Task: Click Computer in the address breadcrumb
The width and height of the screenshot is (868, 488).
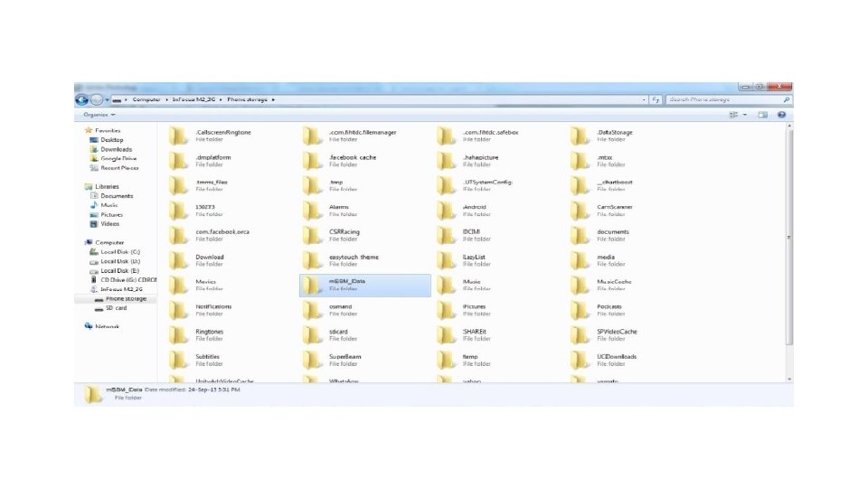Action: click(146, 99)
